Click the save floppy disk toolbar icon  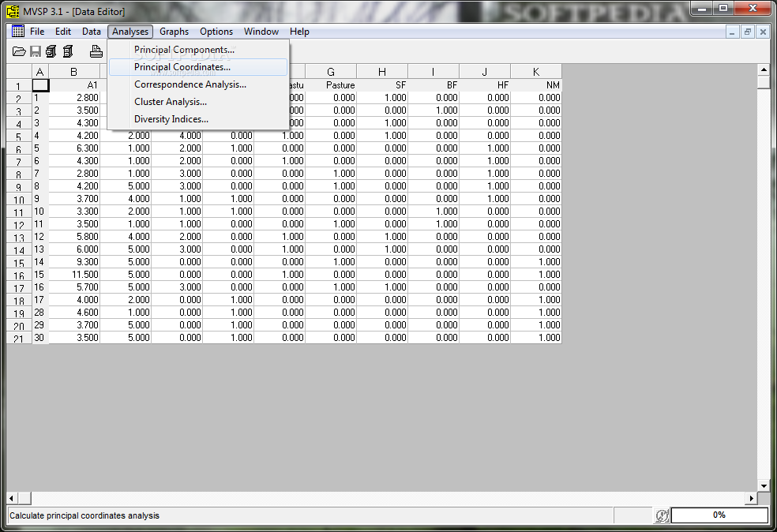tap(36, 51)
